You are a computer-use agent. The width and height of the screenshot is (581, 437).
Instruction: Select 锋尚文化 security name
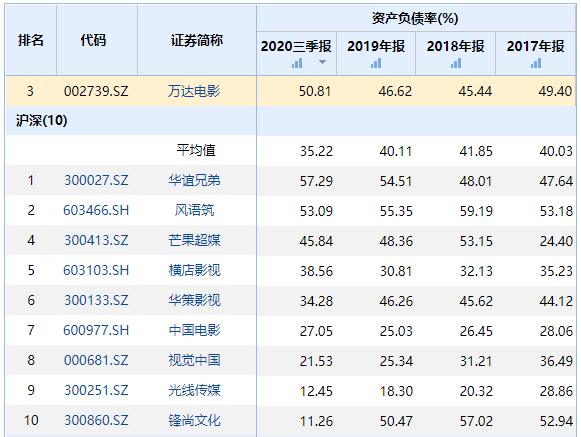[x=194, y=421]
